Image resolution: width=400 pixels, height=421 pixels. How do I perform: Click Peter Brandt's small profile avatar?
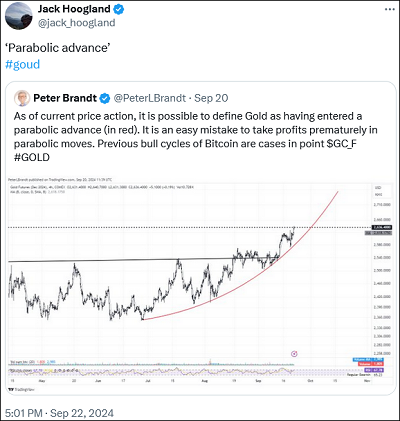click(22, 98)
